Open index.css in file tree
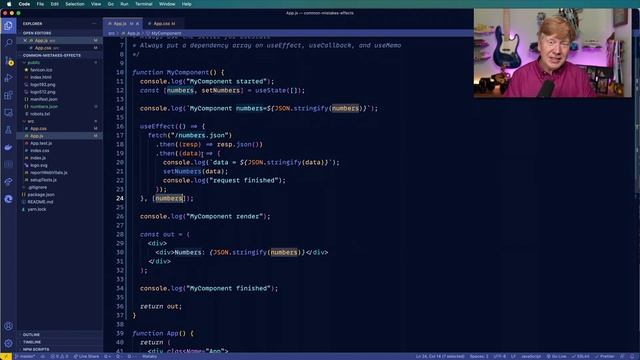640x360 pixels. pyautogui.click(x=59, y=151)
